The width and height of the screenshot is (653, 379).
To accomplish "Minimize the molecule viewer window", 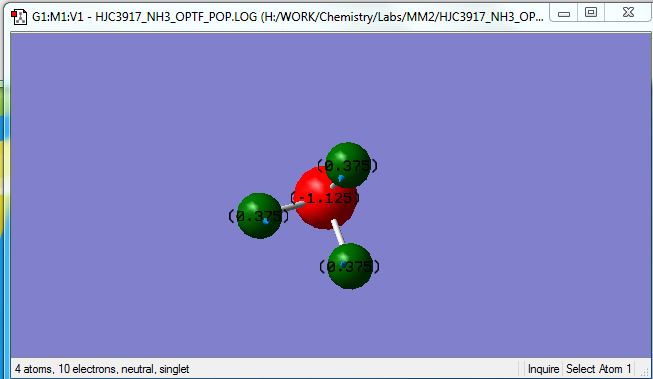I will 564,14.
